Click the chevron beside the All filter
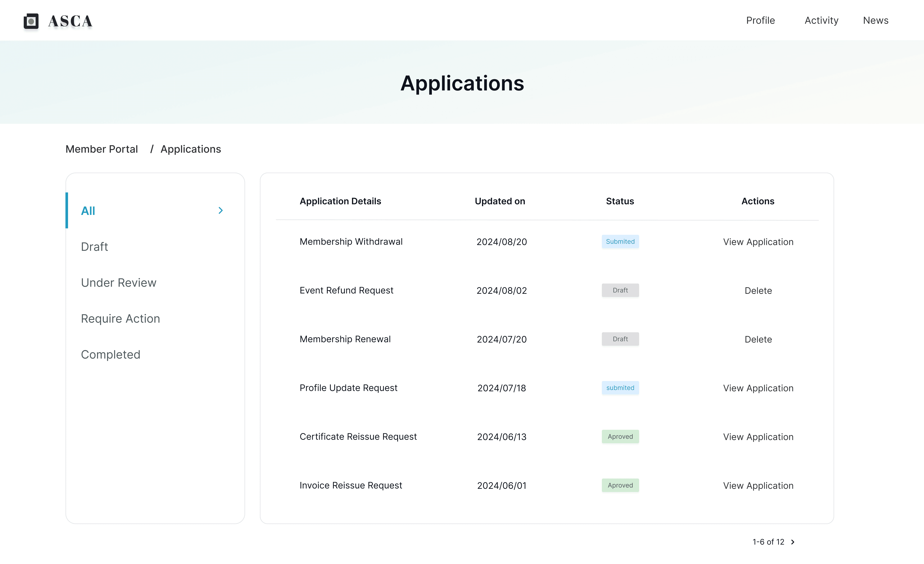 pos(221,210)
